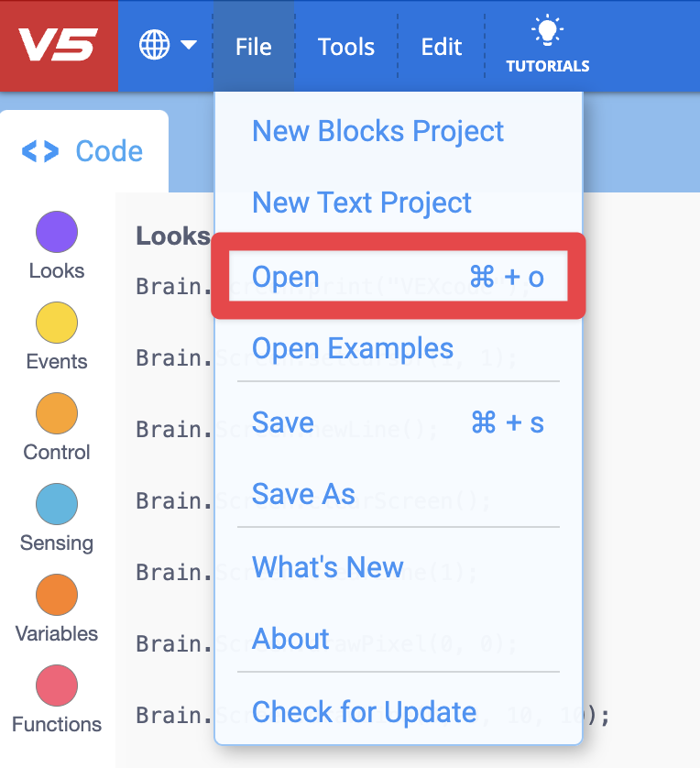700x768 pixels.
Task: Select the Looks block category
Action: point(56,232)
